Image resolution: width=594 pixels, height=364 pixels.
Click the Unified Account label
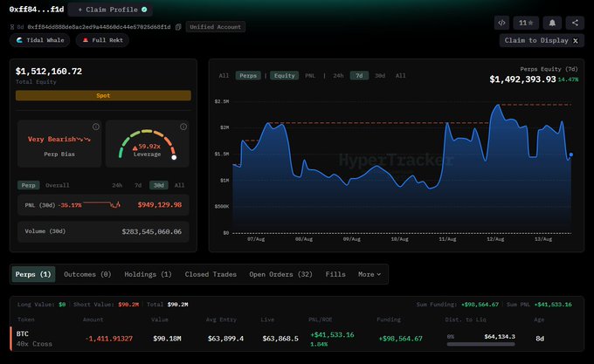215,27
